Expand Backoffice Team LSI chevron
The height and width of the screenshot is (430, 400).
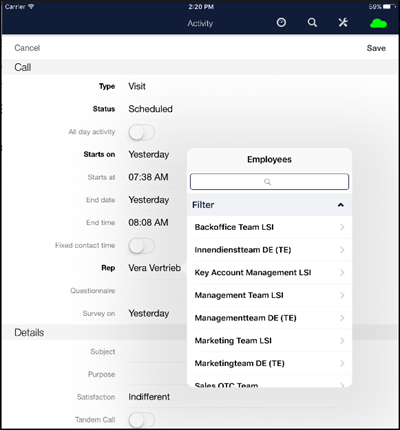click(342, 227)
